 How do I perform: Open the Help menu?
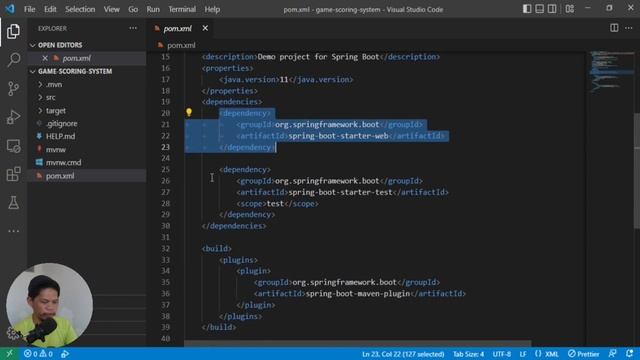coord(212,9)
